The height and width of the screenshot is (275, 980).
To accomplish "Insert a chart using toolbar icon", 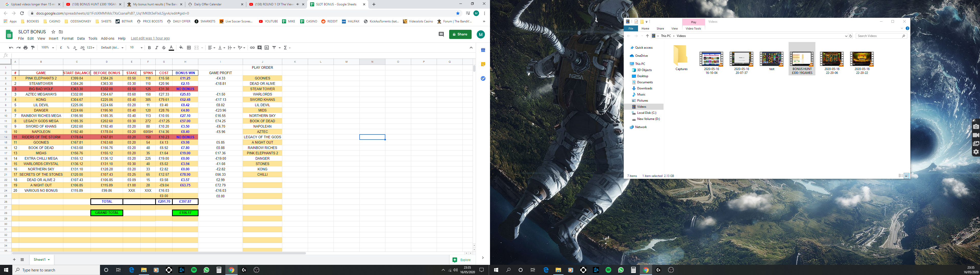I will (267, 48).
